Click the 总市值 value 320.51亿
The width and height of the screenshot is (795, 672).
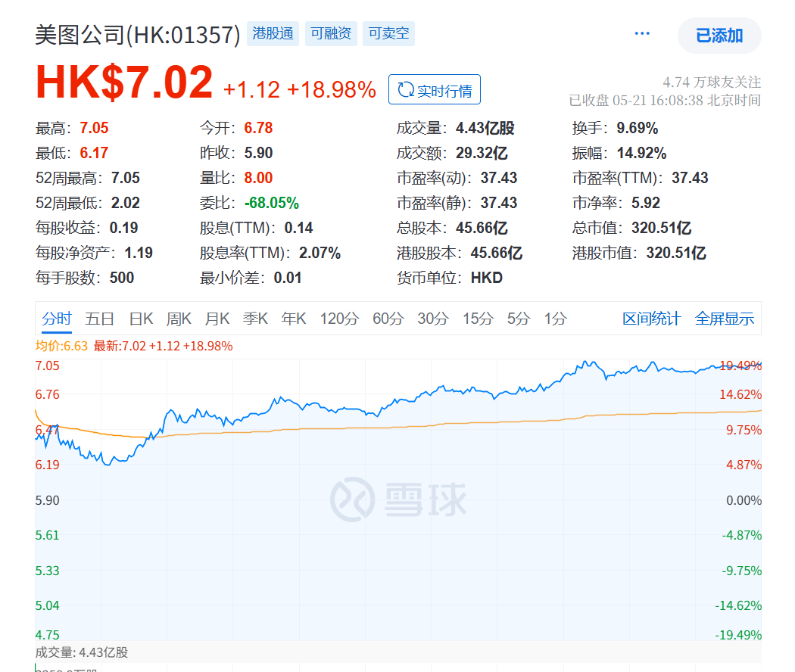click(662, 228)
